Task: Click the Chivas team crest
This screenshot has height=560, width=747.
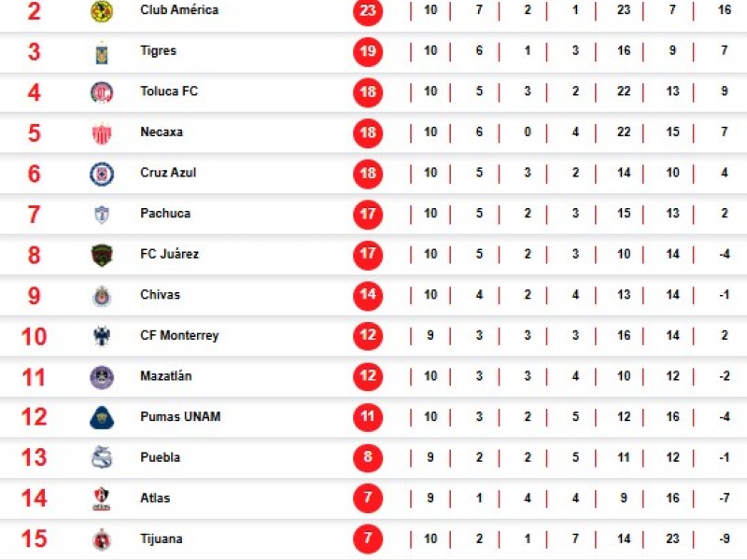Action: [x=101, y=296]
